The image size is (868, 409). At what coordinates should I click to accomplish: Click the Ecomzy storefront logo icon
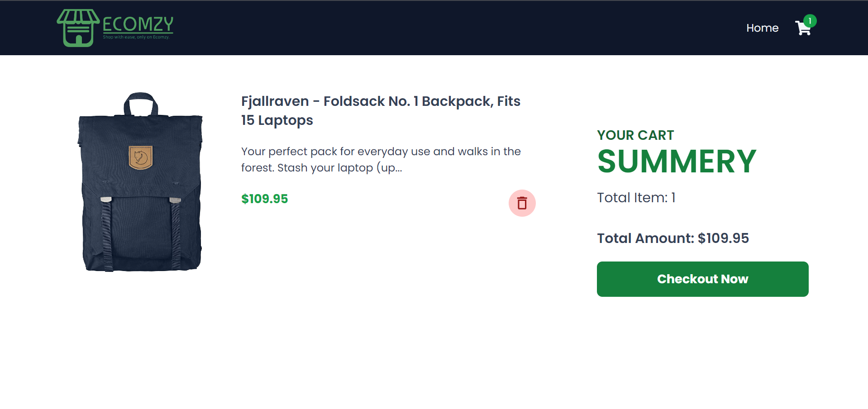[x=78, y=28]
